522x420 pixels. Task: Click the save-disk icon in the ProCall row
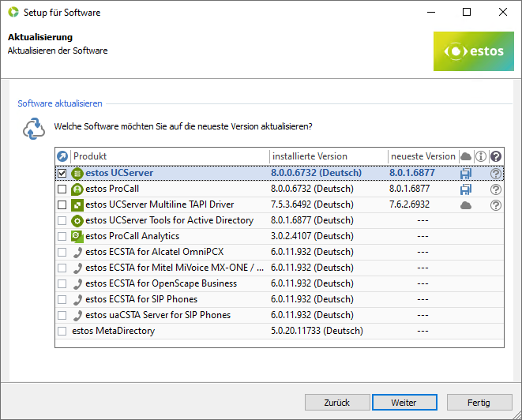click(466, 189)
